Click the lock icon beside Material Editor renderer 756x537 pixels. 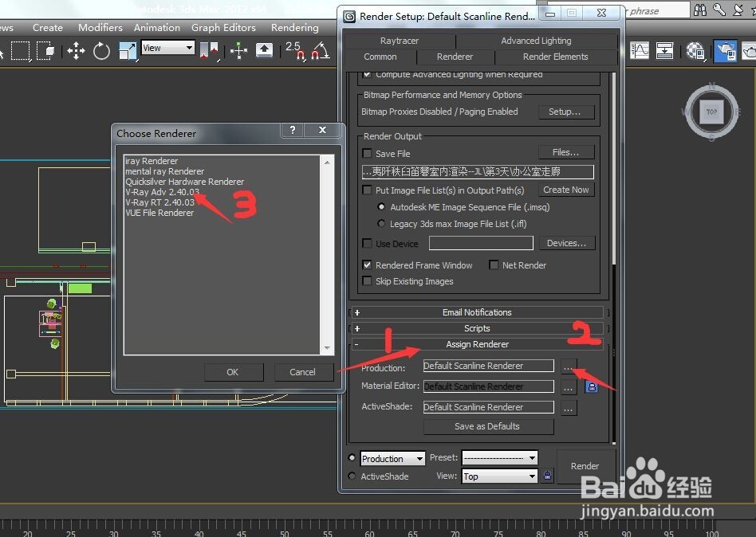[592, 386]
